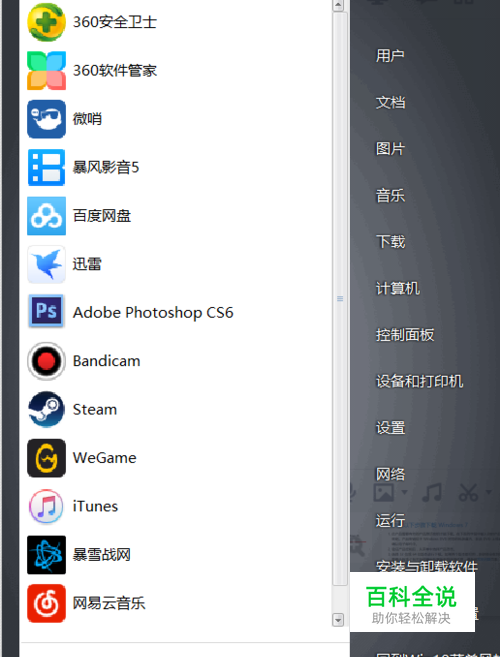The width and height of the screenshot is (500, 657).
Task: Open the 百度网盘 cloud icon
Action: point(46,216)
